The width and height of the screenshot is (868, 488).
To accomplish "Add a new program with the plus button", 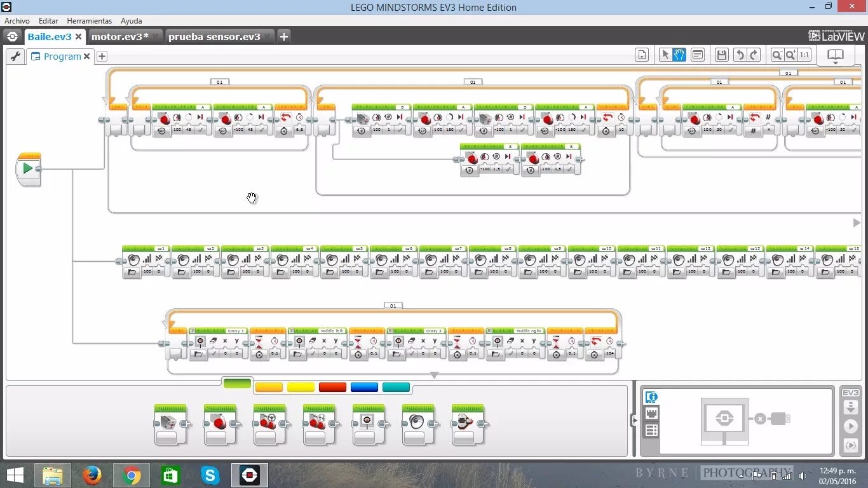I will coord(102,56).
